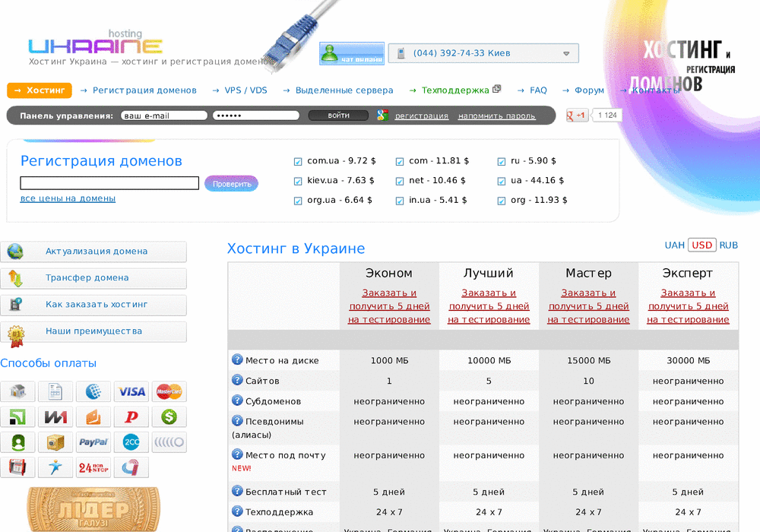Click the WebMoney globe payment icon
This screenshot has height=532, width=760.
click(x=93, y=392)
